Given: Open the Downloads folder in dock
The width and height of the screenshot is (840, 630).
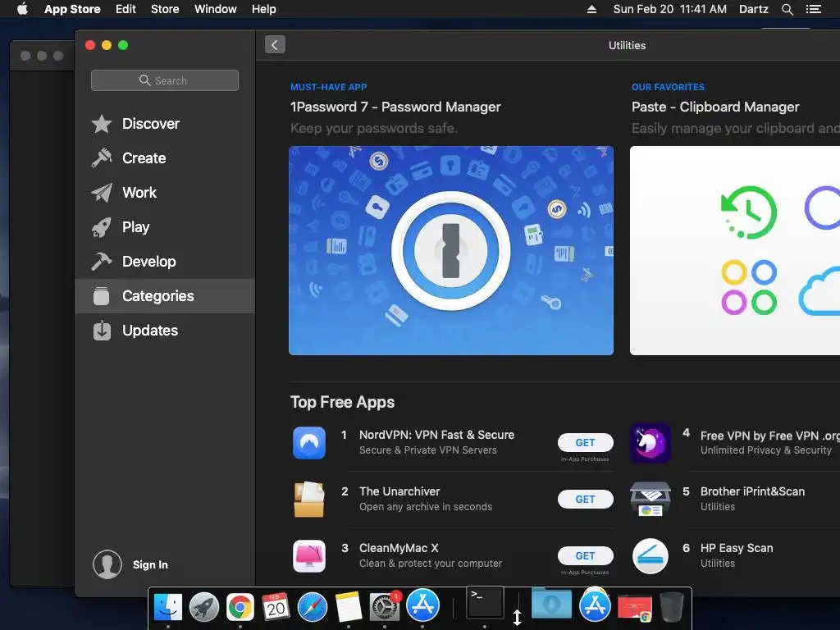Looking at the screenshot, I should tap(551, 604).
